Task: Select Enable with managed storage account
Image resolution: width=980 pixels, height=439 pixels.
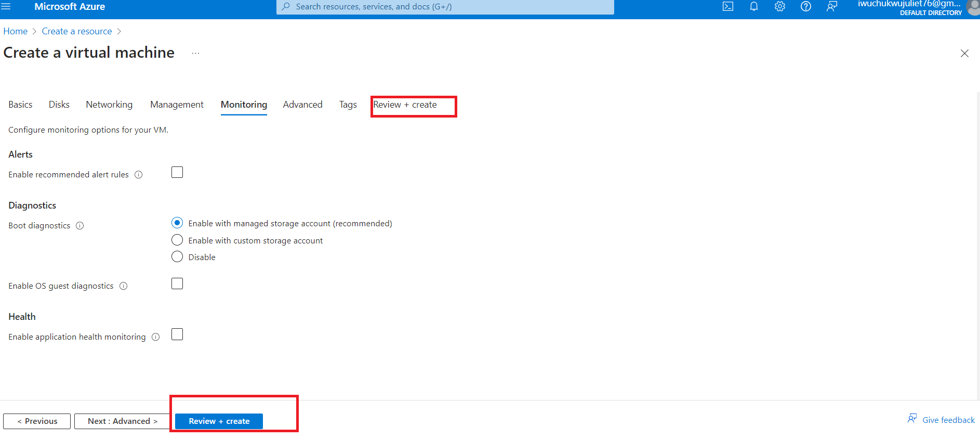Action: click(x=177, y=223)
